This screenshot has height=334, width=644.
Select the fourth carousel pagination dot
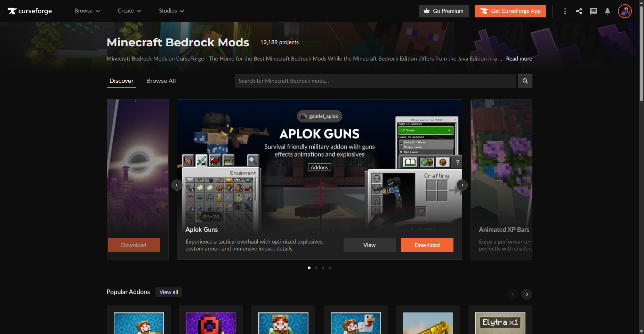[x=330, y=268]
